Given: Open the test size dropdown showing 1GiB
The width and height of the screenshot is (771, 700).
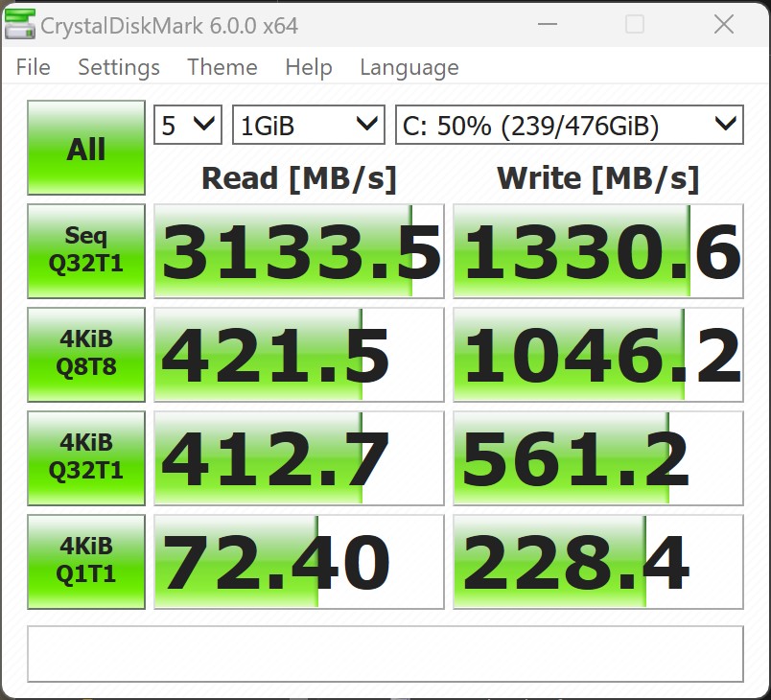Looking at the screenshot, I should click(308, 125).
